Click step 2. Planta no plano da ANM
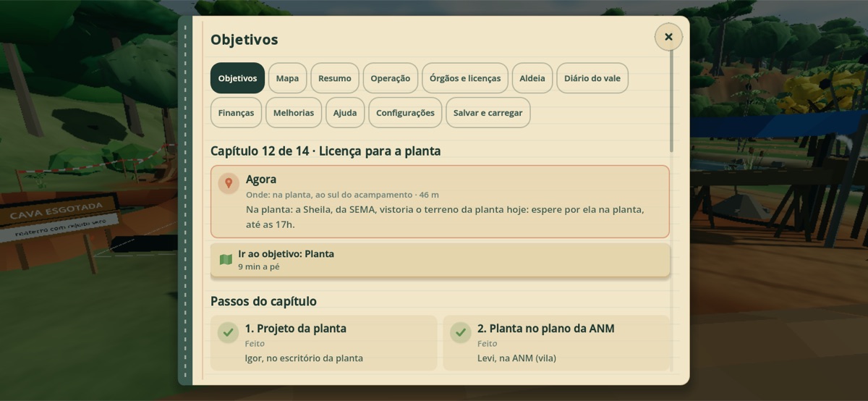The width and height of the screenshot is (868, 401). coord(556,343)
